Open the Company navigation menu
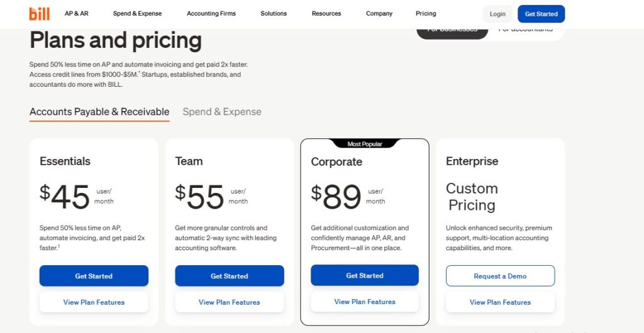The width and height of the screenshot is (644, 333). tap(379, 14)
